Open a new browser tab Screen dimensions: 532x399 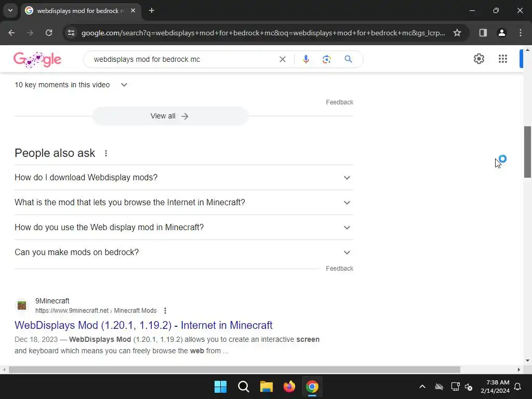coord(152,11)
